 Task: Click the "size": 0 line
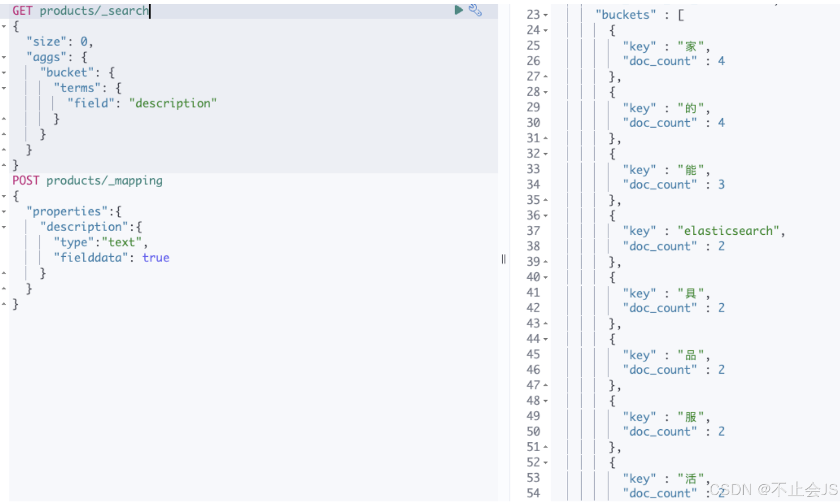point(60,41)
